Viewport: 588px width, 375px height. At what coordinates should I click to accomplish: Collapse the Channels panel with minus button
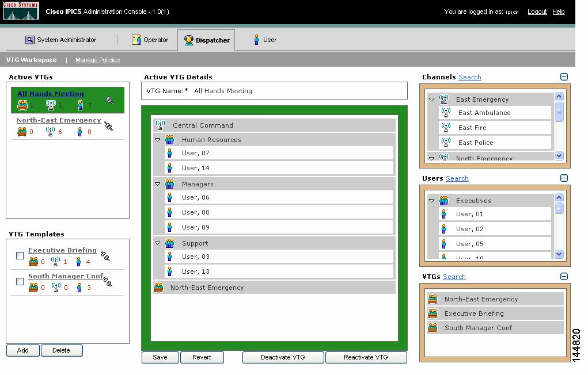pos(564,77)
